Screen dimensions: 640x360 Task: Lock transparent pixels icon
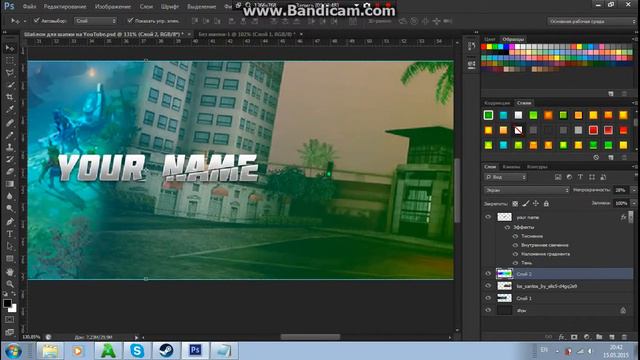[x=515, y=203]
